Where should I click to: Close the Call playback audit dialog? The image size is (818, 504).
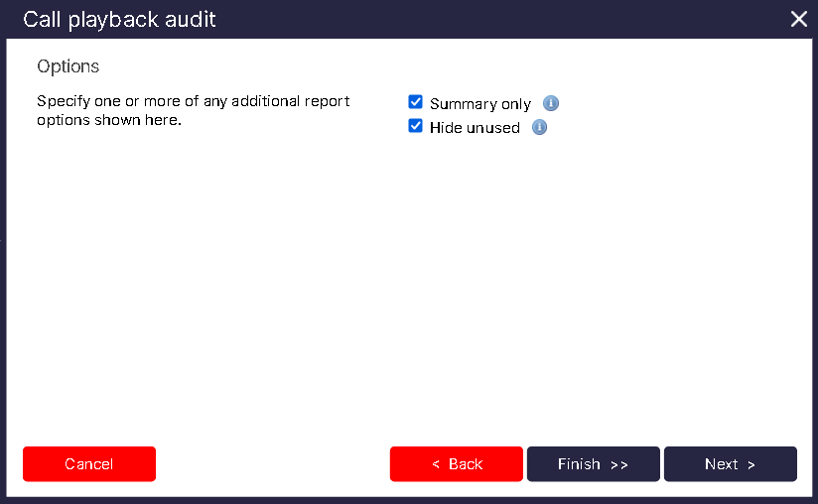(x=799, y=19)
